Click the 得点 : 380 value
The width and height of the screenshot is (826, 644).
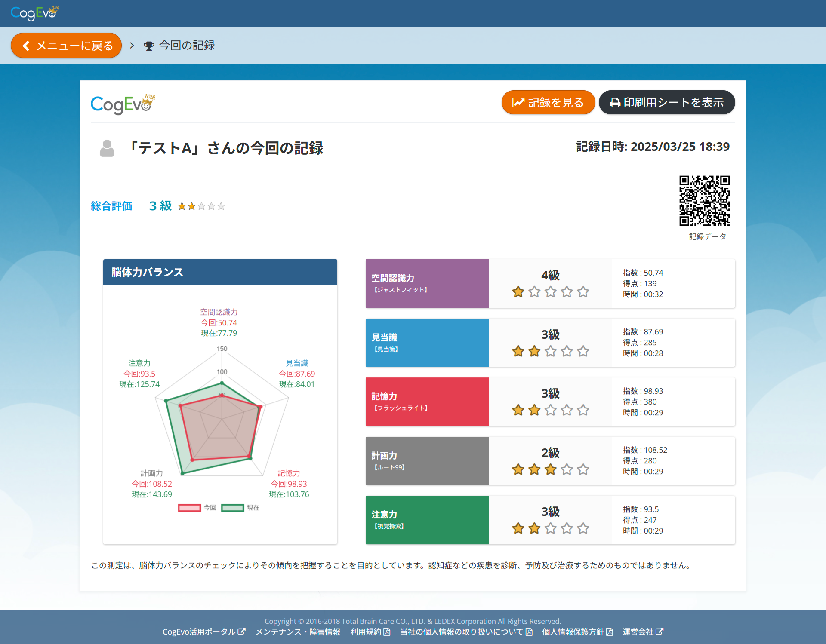tap(640, 402)
